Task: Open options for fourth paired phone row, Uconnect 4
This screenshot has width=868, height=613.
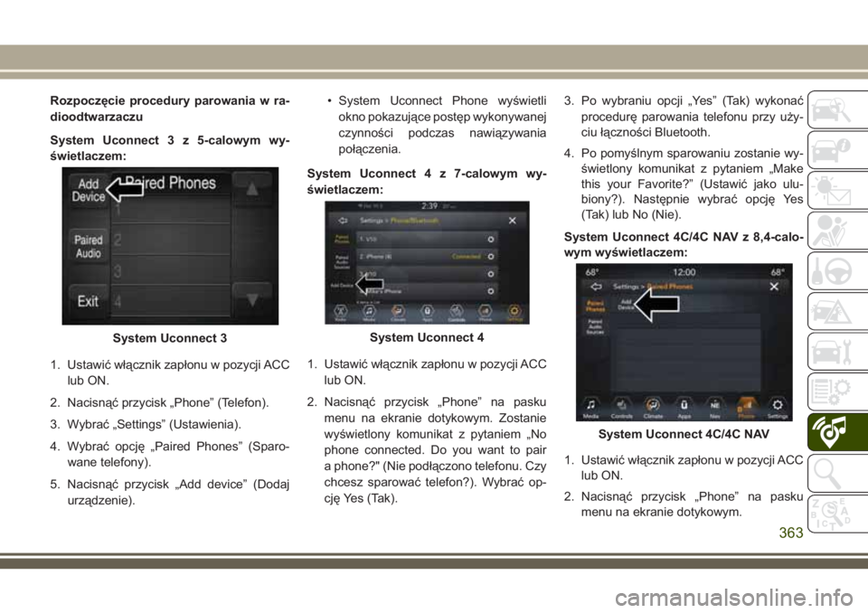Action: click(491, 291)
